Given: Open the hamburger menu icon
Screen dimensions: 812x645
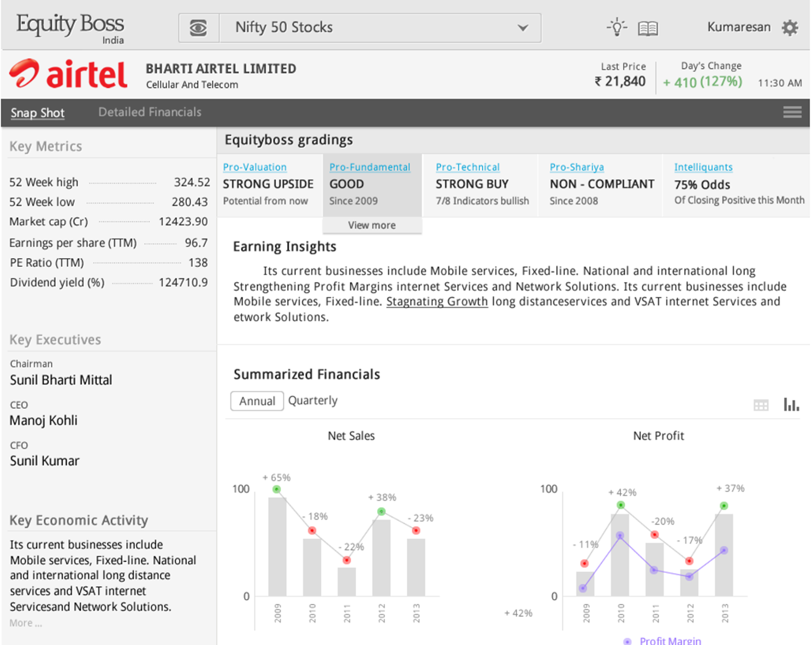Looking at the screenshot, I should 792,112.
